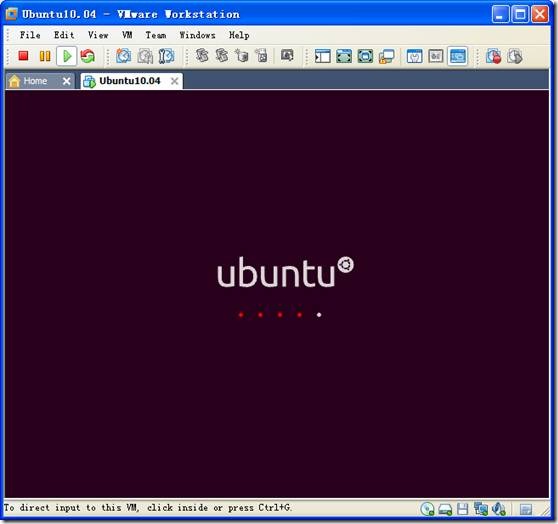Click the second grayed team toolbar icon
Viewport: 558px width, 524px height.
tap(222, 56)
